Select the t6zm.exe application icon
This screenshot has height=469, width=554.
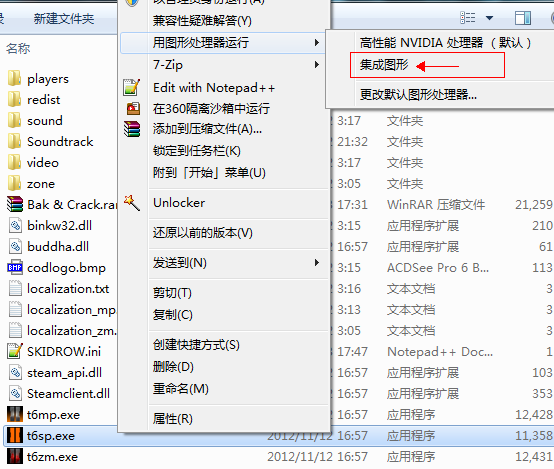15,456
